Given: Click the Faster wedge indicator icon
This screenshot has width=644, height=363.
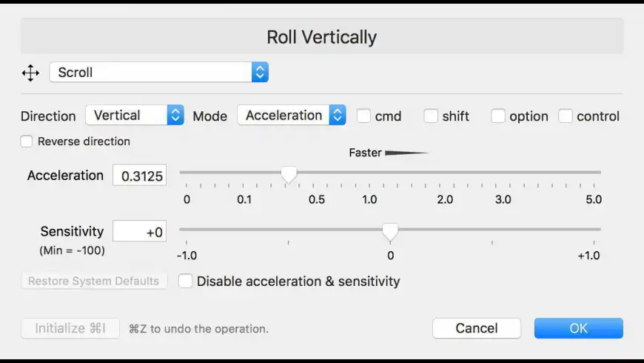Looking at the screenshot, I should pos(406,153).
